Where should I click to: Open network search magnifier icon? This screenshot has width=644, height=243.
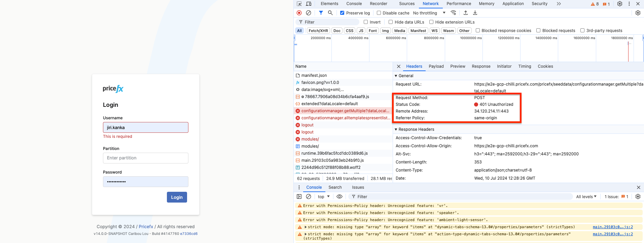click(x=330, y=13)
